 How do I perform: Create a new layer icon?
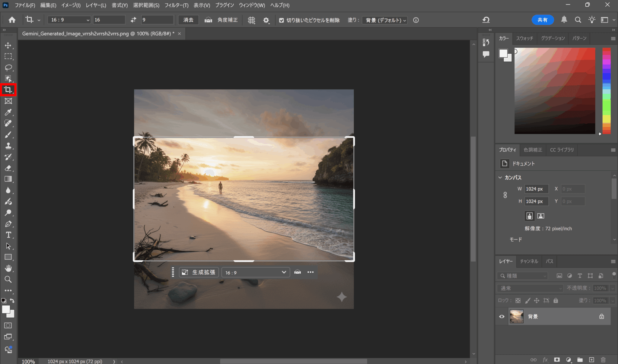point(591,359)
